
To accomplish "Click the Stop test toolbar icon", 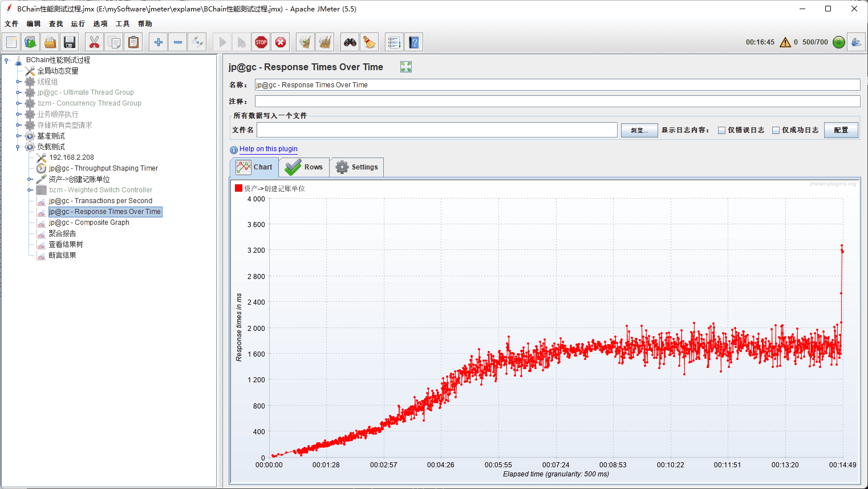I will 261,42.
